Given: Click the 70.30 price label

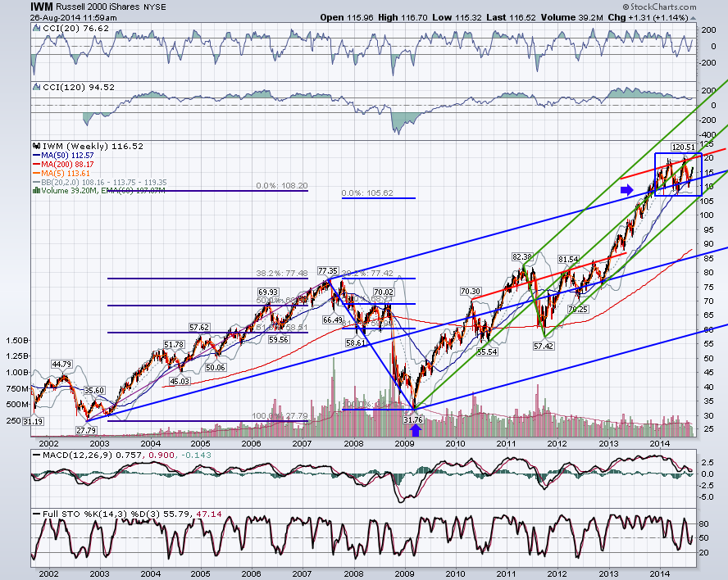Looking at the screenshot, I should tap(471, 292).
